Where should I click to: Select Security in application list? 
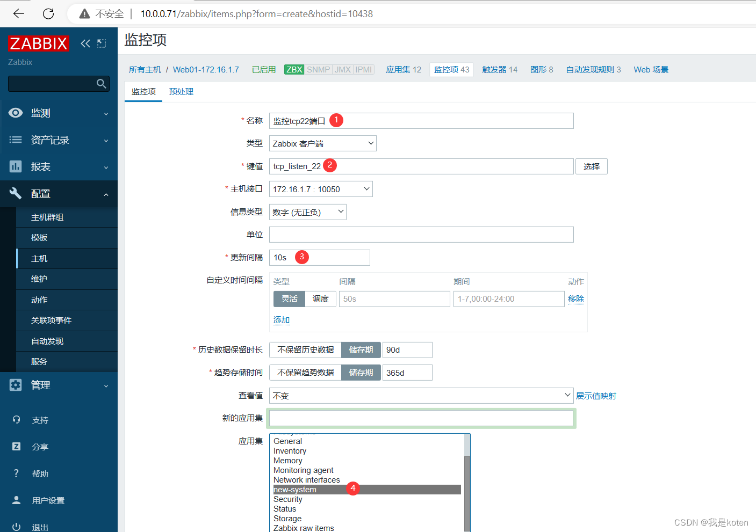click(367, 499)
